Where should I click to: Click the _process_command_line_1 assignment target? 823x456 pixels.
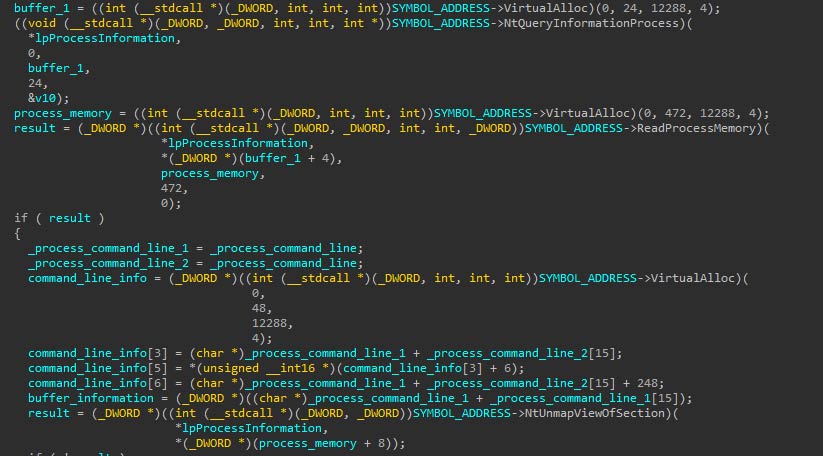click(x=108, y=248)
